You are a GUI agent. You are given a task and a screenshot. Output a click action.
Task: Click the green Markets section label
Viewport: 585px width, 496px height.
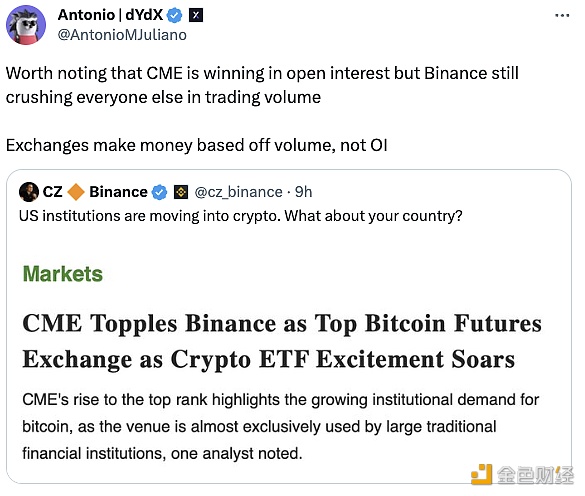(x=63, y=274)
